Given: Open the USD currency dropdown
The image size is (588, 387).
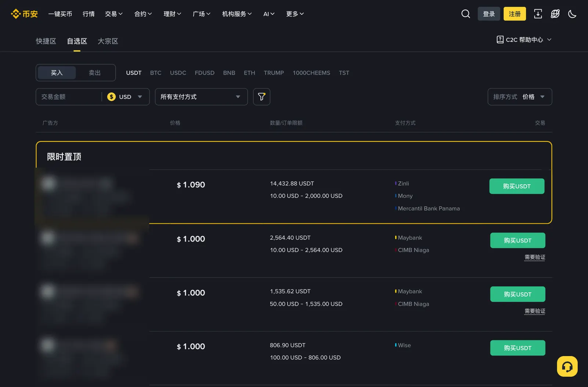Looking at the screenshot, I should pos(125,97).
